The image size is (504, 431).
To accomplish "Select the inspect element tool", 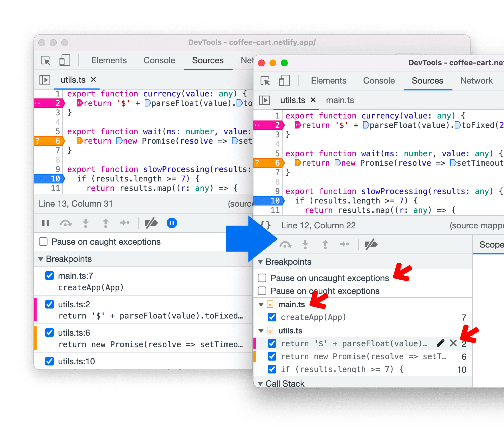I will click(x=266, y=81).
